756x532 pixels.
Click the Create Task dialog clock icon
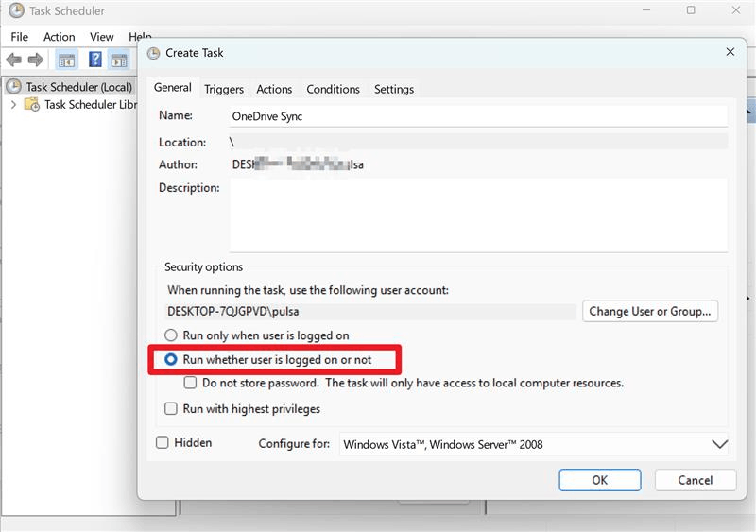click(153, 53)
